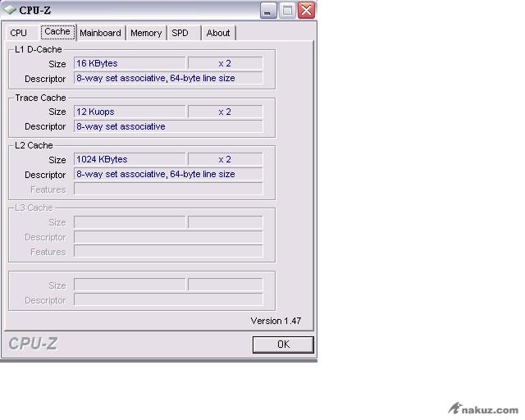Click the Trace Cache size 12 Kuops
This screenshot has width=525, height=420.
tap(130, 112)
